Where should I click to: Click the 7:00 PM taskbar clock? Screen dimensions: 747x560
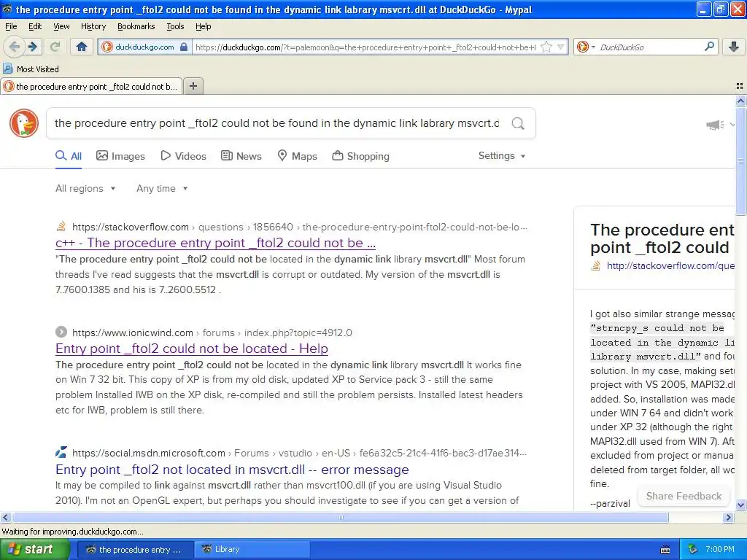pyautogui.click(x=720, y=549)
